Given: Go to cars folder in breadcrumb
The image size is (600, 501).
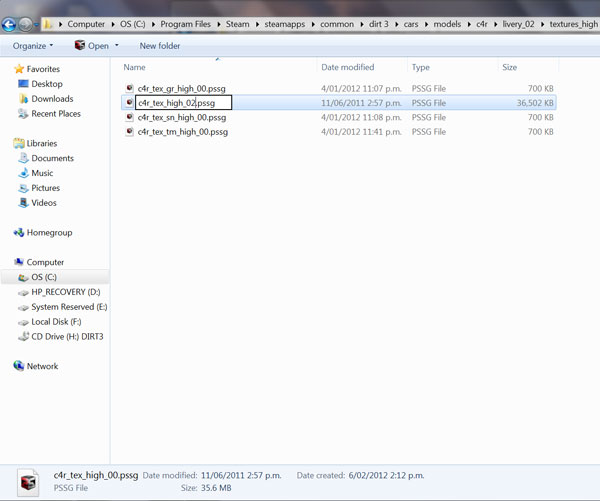Looking at the screenshot, I should point(411,24).
